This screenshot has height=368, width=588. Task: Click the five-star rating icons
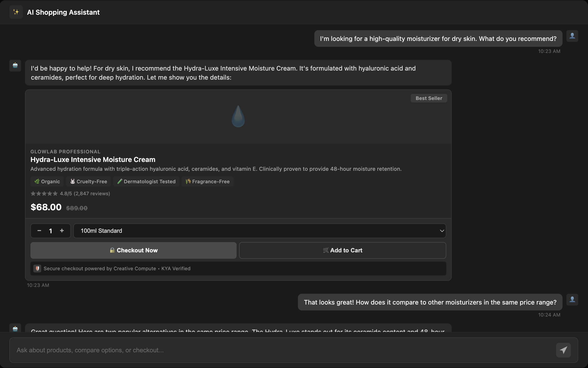[44, 193]
